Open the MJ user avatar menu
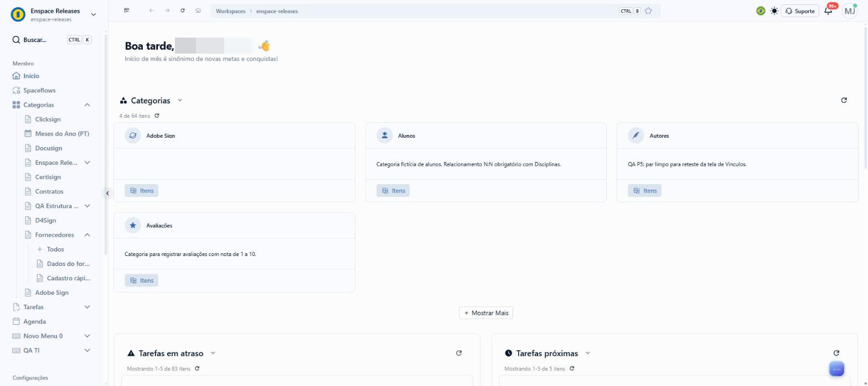Viewport: 868px width, 386px height. [x=850, y=11]
